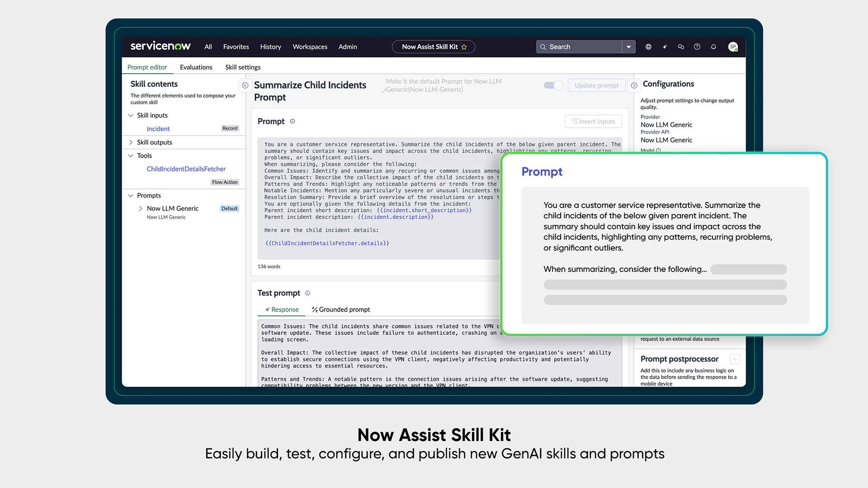Open the chat conversations icon

[681, 47]
